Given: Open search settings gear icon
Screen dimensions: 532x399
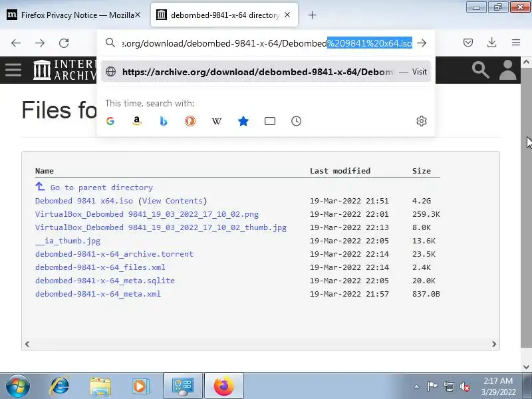Looking at the screenshot, I should 422,121.
